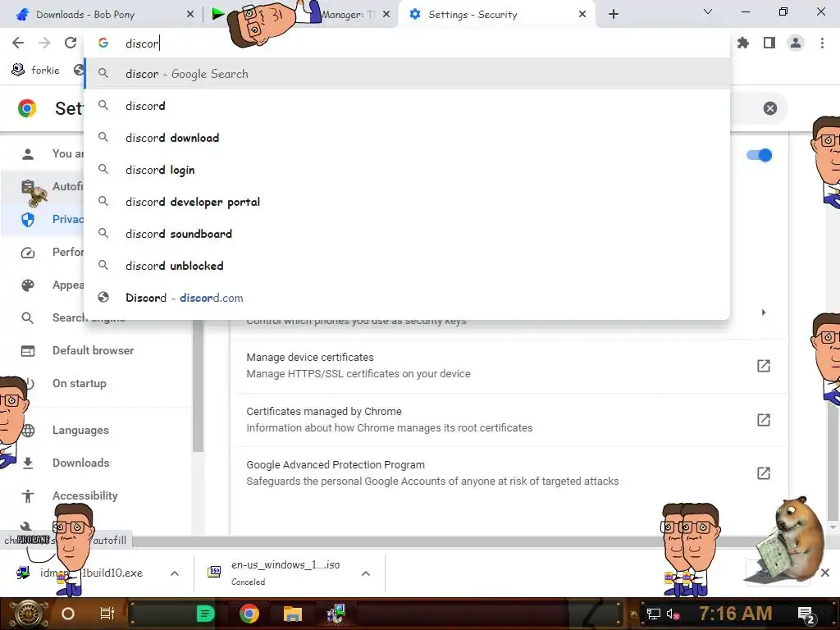840x630 pixels.
Task: Switch to the Settings - Security tab
Action: coord(493,15)
